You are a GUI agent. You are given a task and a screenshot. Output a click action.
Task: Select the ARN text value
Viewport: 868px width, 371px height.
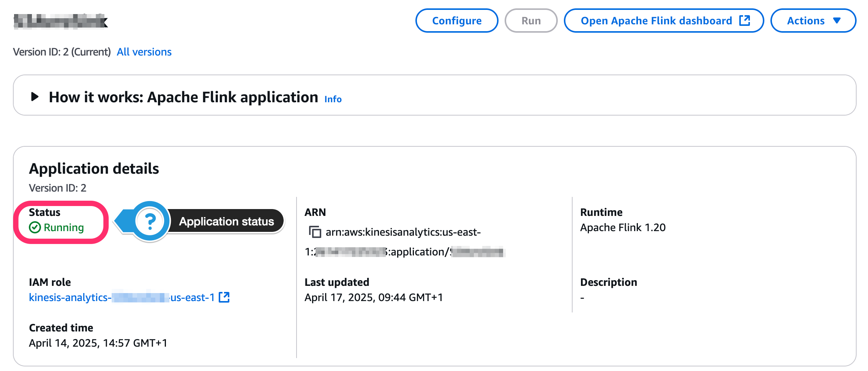pos(402,232)
